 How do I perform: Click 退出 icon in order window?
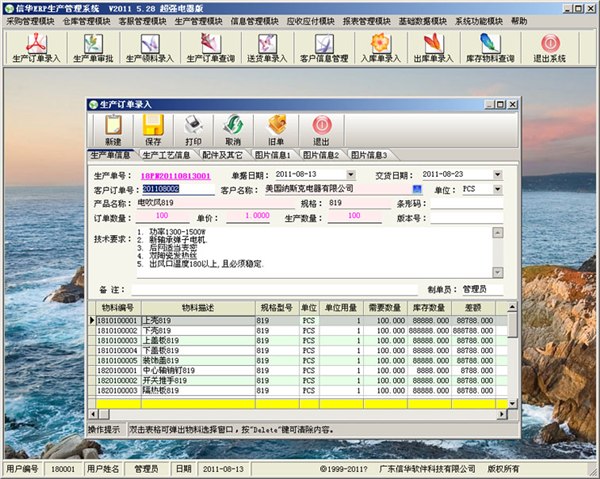[321, 130]
